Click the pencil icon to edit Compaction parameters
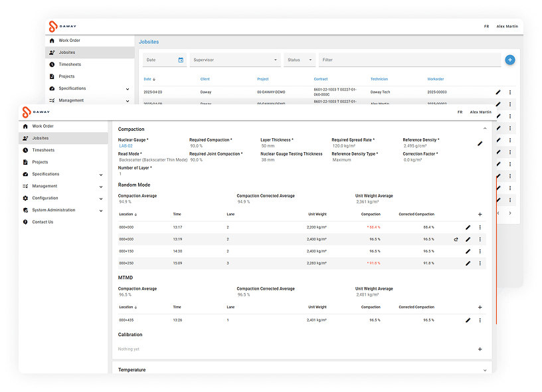 click(480, 144)
